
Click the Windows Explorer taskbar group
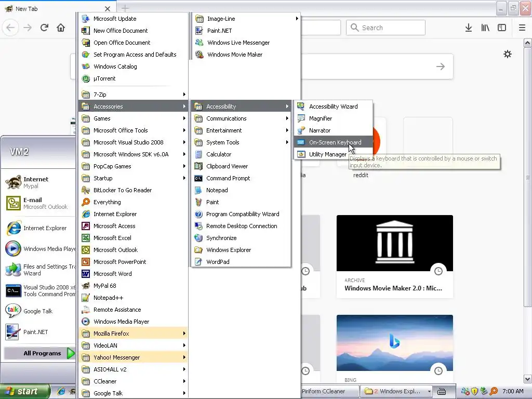coord(396,391)
